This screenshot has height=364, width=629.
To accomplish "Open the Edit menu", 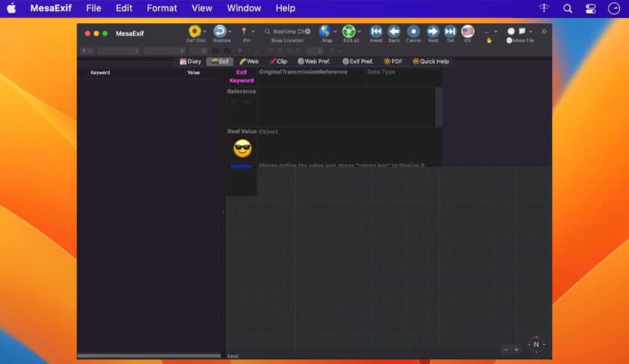I will (124, 8).
